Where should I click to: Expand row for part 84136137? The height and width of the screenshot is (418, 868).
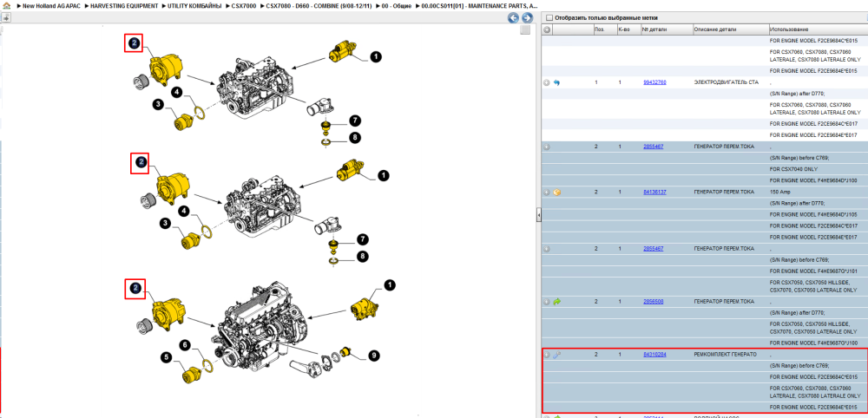547,193
